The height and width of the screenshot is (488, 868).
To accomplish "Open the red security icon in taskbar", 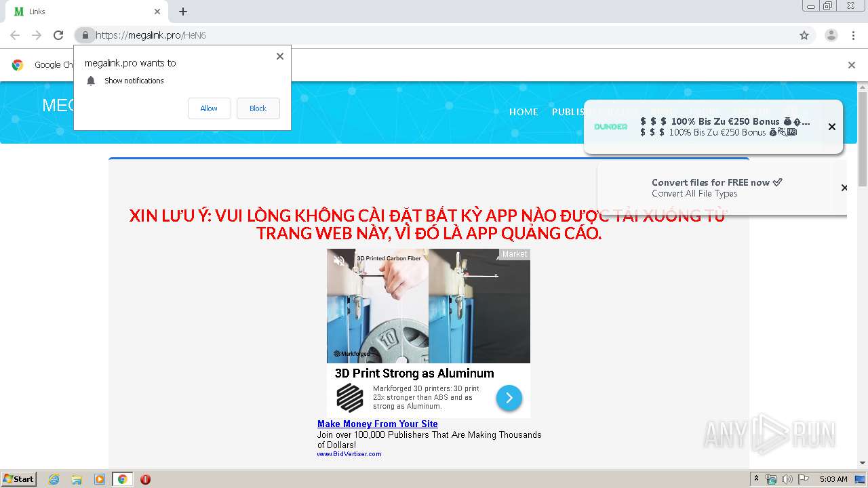I will [x=145, y=479].
